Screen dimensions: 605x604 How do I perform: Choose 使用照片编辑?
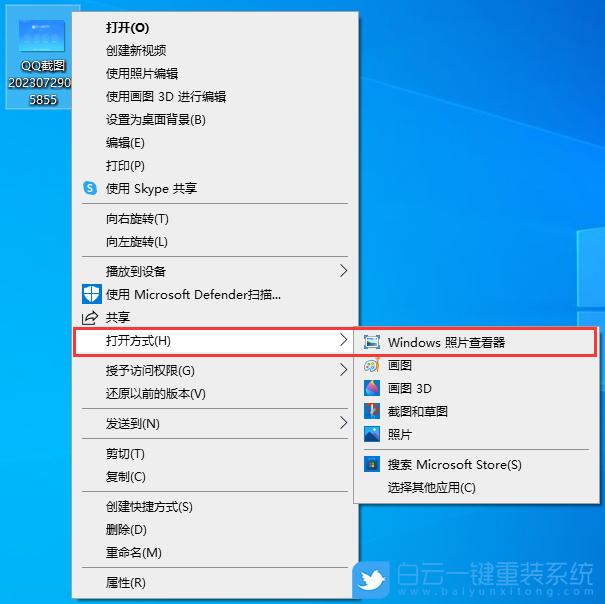click(x=215, y=73)
